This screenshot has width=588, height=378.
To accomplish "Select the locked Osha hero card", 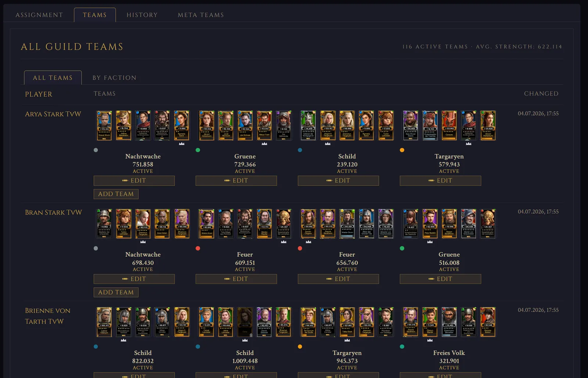I will (245, 322).
